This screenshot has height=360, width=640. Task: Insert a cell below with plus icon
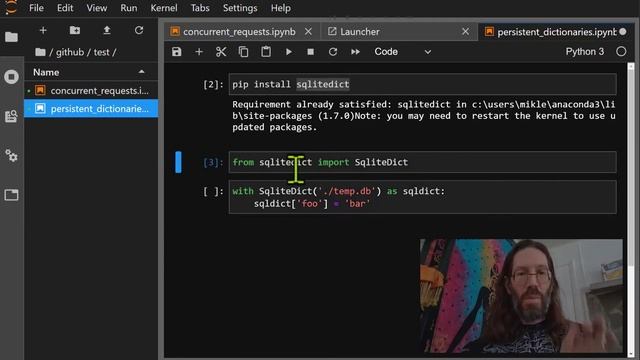click(x=199, y=52)
